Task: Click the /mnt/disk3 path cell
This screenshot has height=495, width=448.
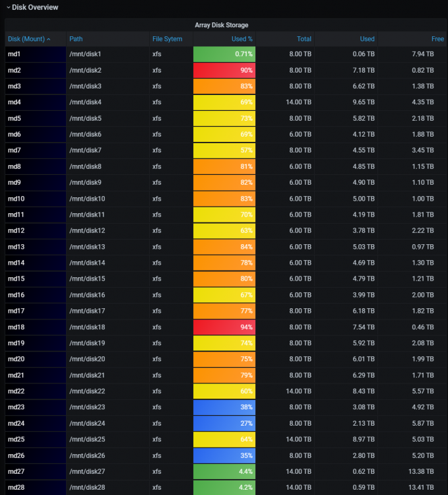Action: tap(108, 86)
